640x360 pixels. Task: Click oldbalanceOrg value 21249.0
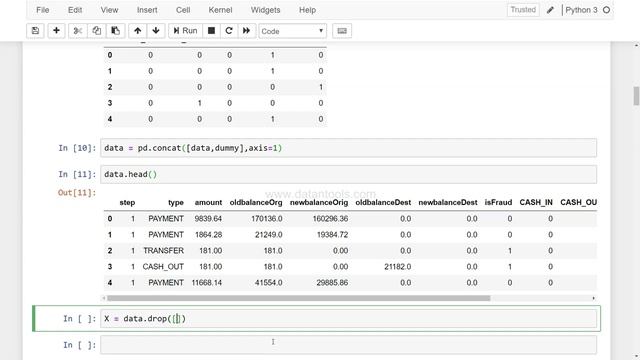point(269,235)
